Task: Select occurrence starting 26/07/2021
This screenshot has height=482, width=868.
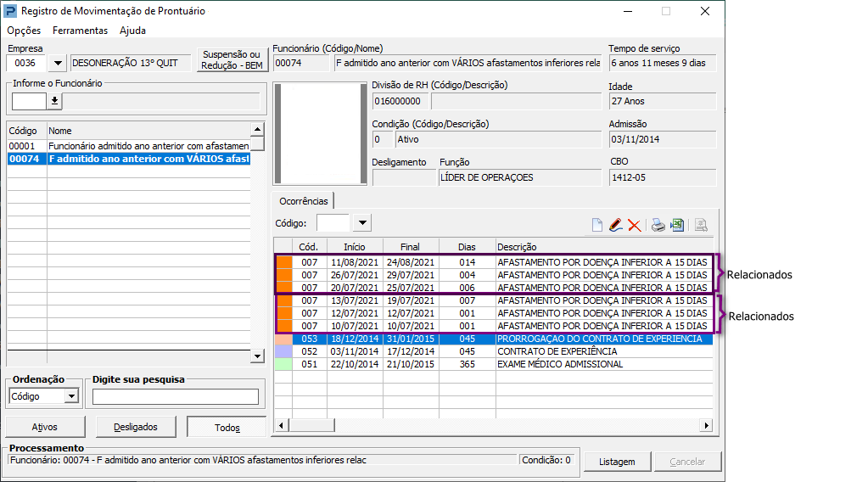Action: (x=494, y=275)
